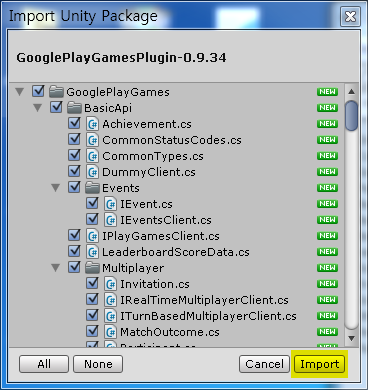Click the NEW badge beside MatchOutcome.cs

point(327,332)
